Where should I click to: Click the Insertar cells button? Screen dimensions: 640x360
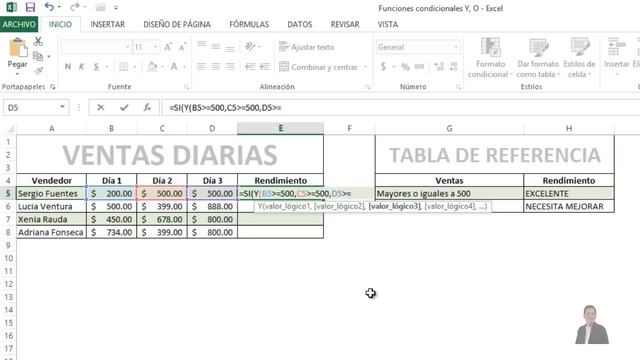(616, 57)
